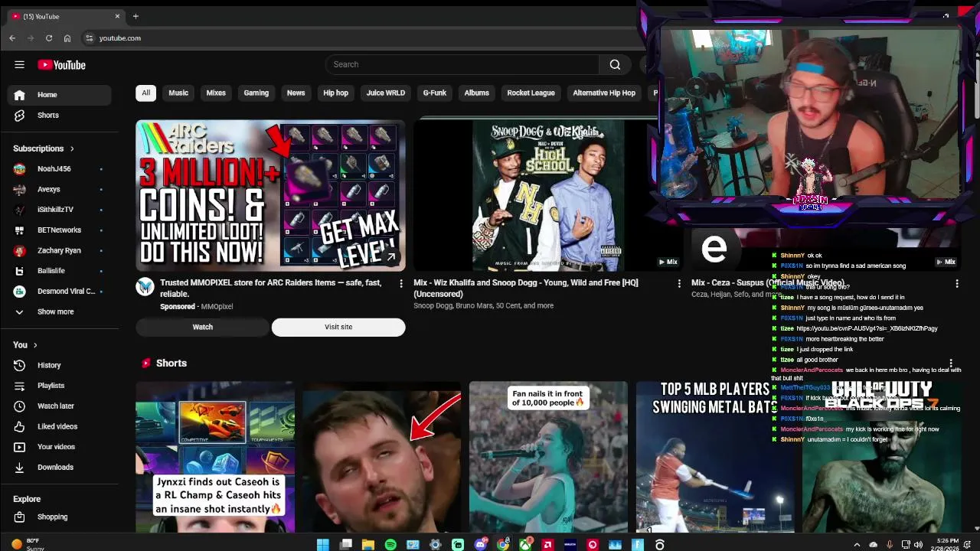Open the site info icon beside youtube.com
The image size is (980, 551).
[x=90, y=38]
